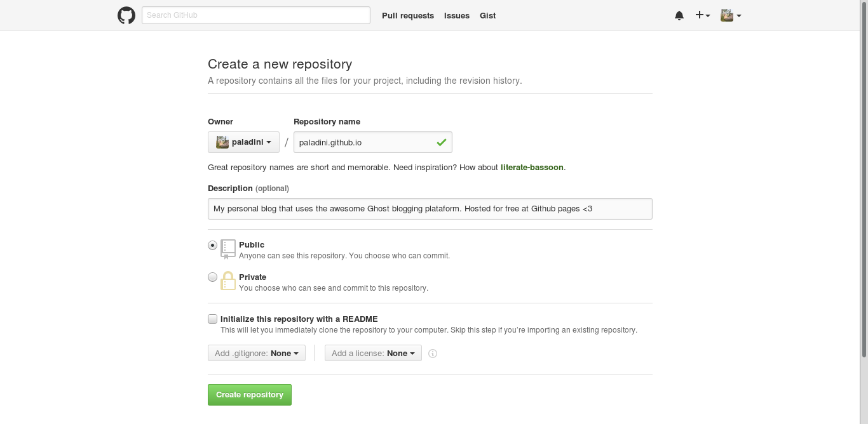This screenshot has width=868, height=424.
Task: Select the Public radio button
Action: click(x=213, y=245)
